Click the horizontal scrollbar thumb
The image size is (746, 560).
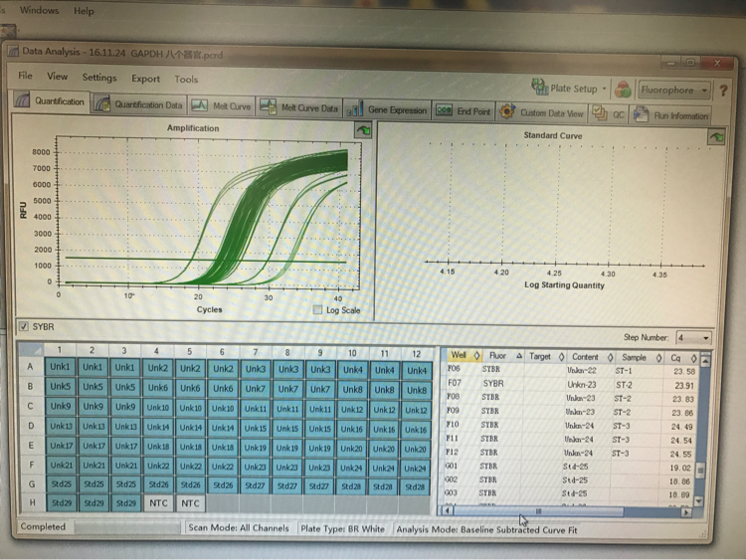coord(538,511)
